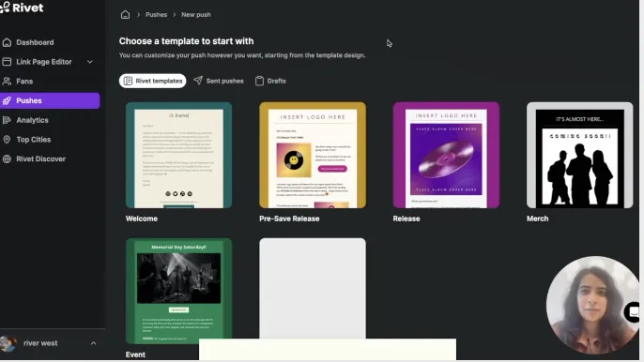Open the chat widget bubble
Screen dimensions: 644x362
click(x=633, y=312)
